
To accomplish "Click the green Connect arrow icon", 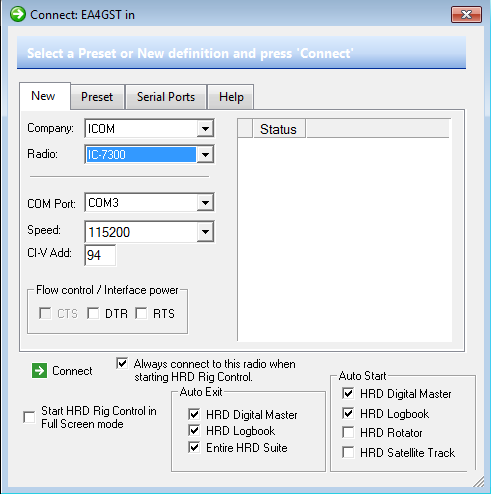I will pyautogui.click(x=39, y=371).
